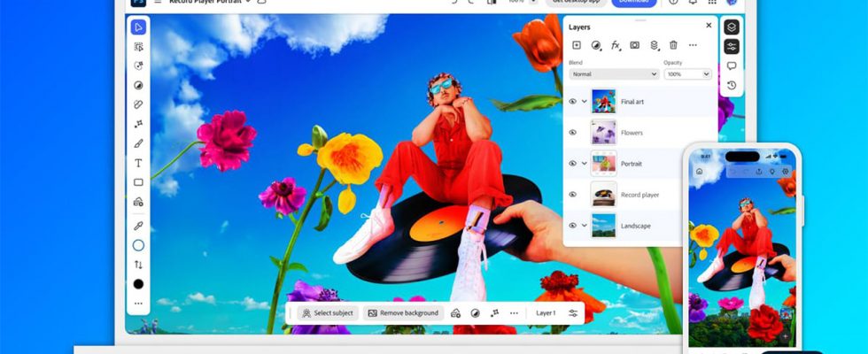
Task: Collapse the Landscape layer group
Action: [584, 226]
